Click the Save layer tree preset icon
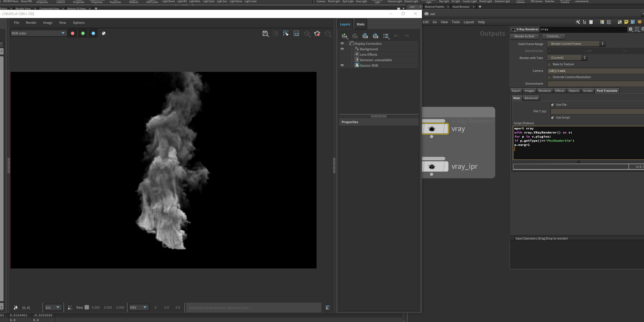Viewport: 644px width, 322px height. click(365, 36)
